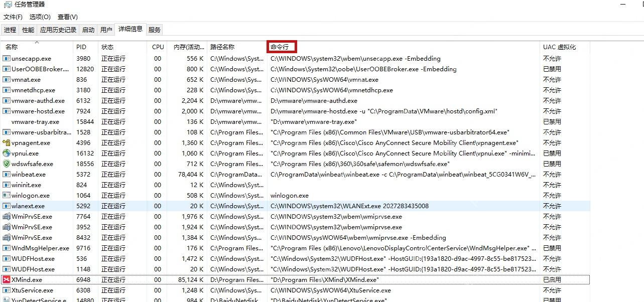Viewport: 644px width, 302px height.
Task: Click the wdswfsafe.exe green shield icon
Action: [x=7, y=164]
